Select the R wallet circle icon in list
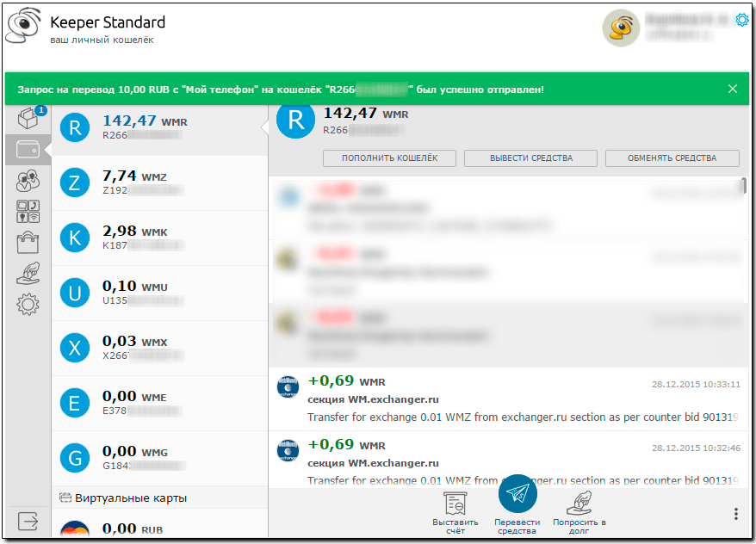The image size is (756, 544). coord(75,127)
